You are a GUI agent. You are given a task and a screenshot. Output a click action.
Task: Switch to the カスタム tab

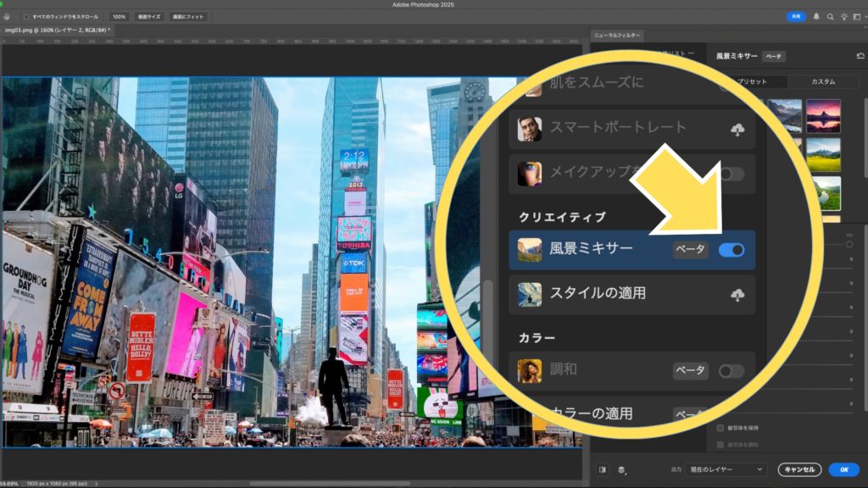tap(822, 81)
